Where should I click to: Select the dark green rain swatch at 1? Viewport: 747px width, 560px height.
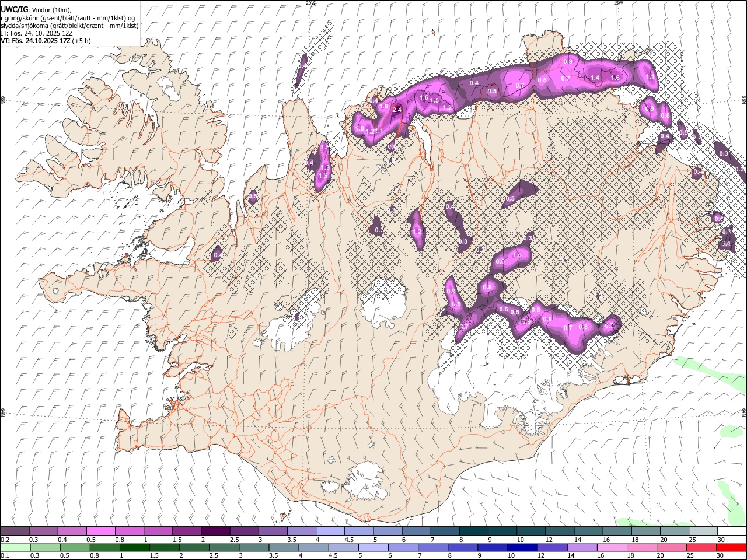click(135, 547)
